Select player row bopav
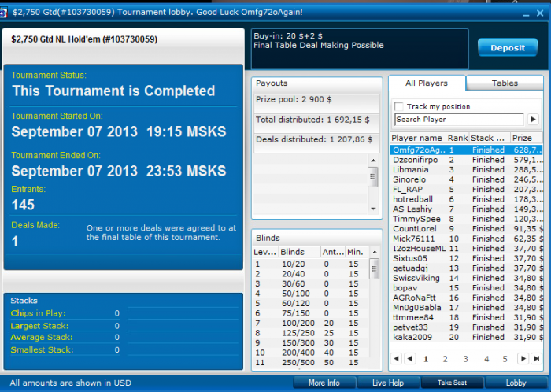This screenshot has height=392, width=551. click(x=466, y=287)
